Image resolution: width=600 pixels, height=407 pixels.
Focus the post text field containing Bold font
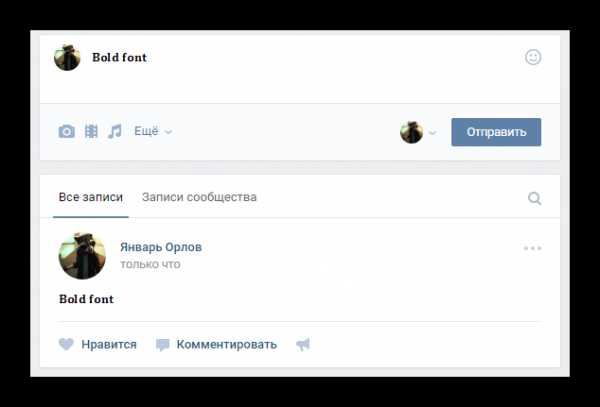coord(298,69)
